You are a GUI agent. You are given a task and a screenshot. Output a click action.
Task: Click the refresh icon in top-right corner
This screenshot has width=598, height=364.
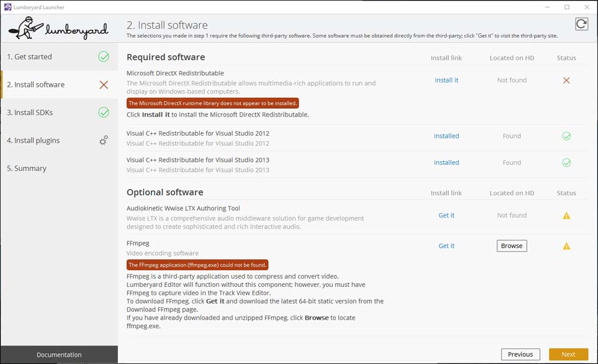[x=581, y=23]
